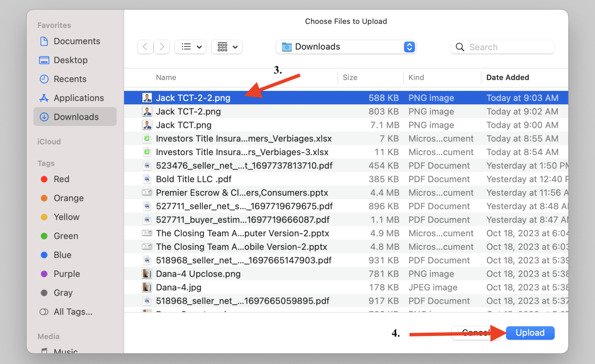Go forward with the right chevron button
Viewport: 595px width, 364px height.
[x=162, y=47]
